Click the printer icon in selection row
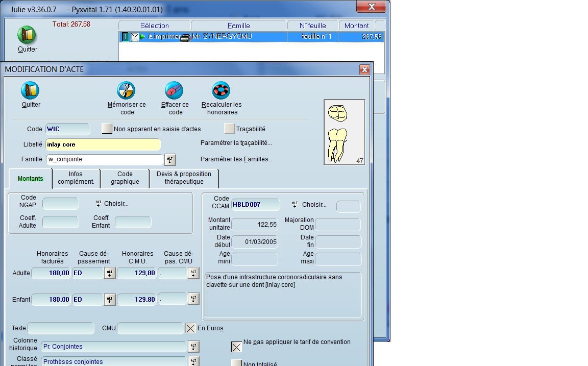The height and width of the screenshot is (366, 588). (186, 37)
